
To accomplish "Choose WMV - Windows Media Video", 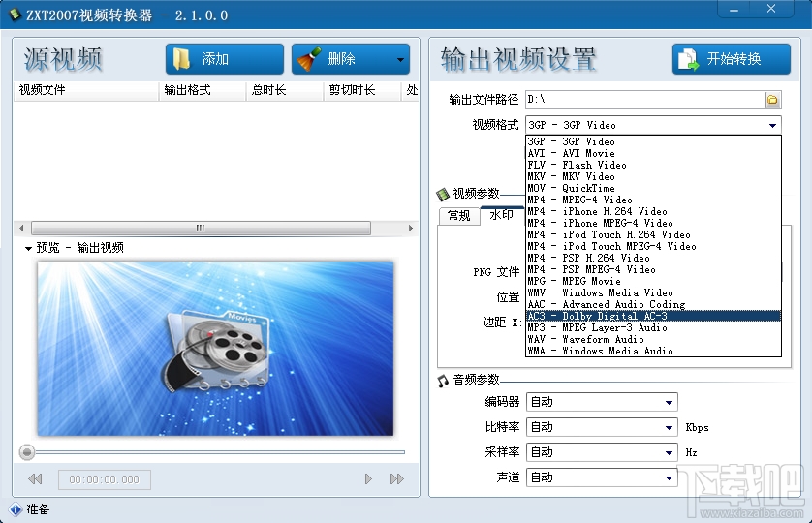I will (x=653, y=293).
